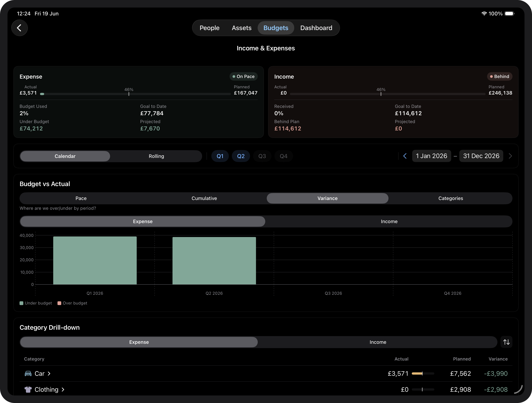Viewport: 532px width, 403px height.
Task: Show Income in Category Drill-down
Action: (378, 342)
